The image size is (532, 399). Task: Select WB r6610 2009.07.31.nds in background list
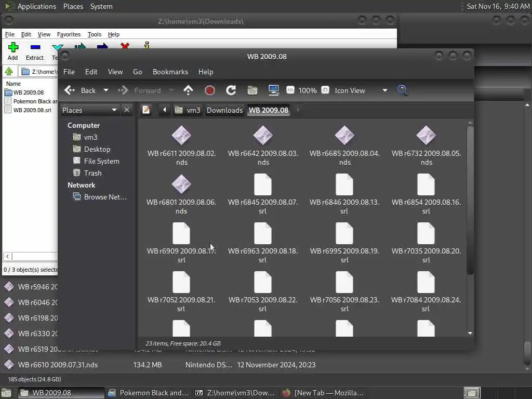[x=58, y=365]
